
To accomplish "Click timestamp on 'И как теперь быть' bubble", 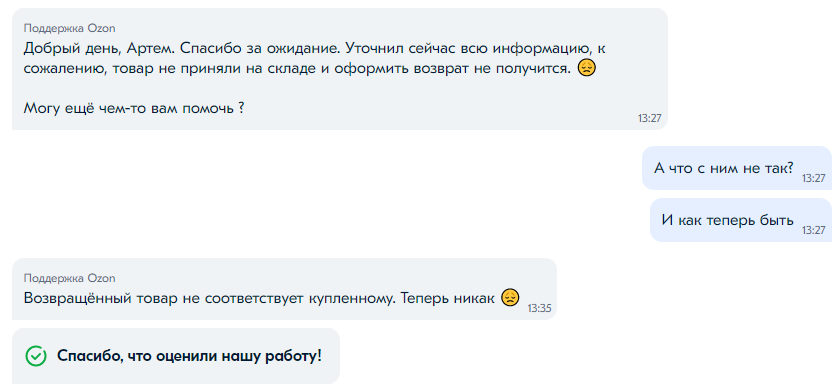I will (x=813, y=230).
